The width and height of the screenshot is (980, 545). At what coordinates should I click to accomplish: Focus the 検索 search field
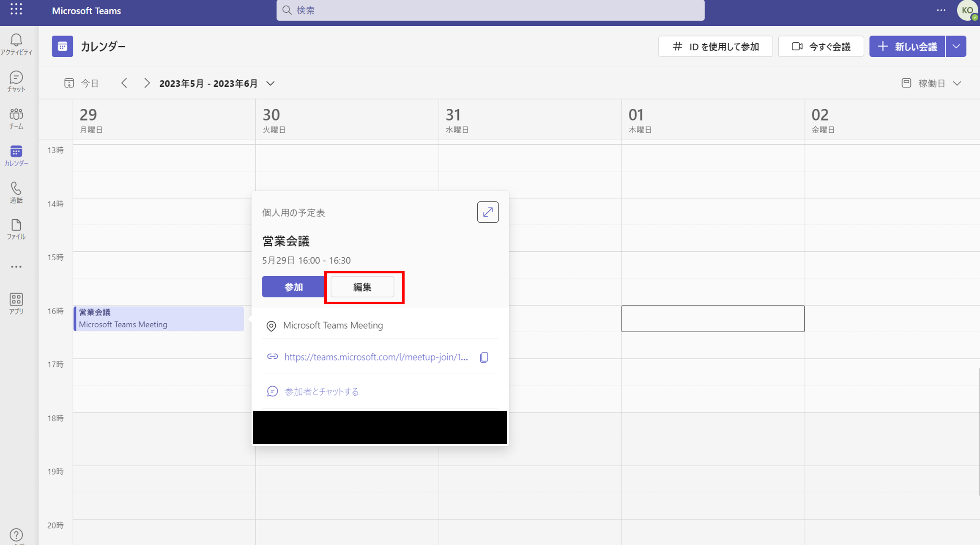490,10
